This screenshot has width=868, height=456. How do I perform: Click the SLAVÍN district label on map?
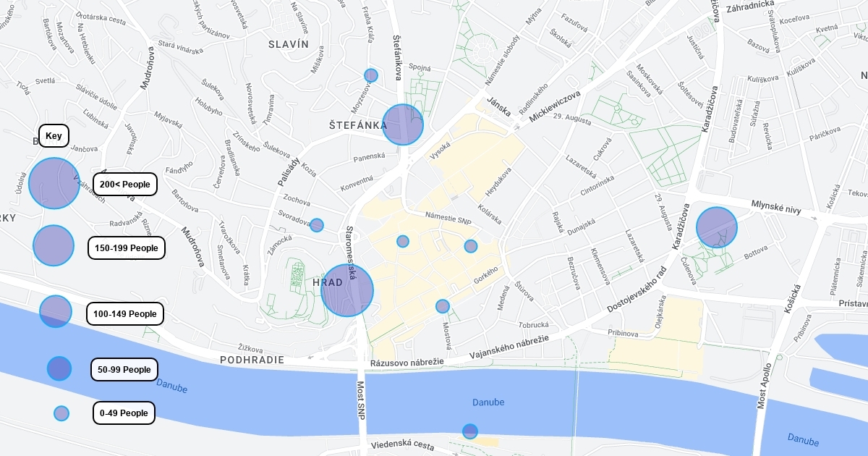(289, 44)
